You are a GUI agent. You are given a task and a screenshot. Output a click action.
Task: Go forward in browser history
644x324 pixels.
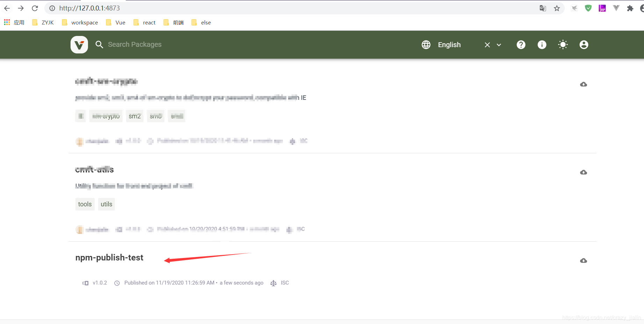21,8
